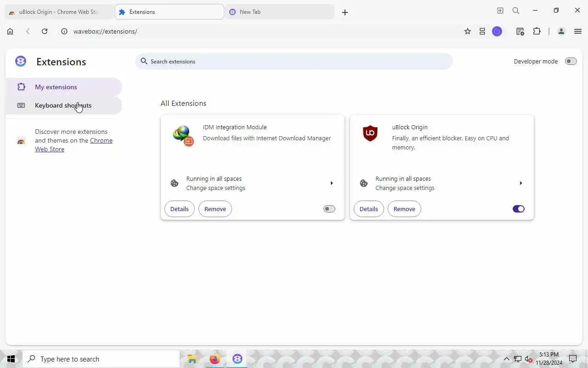Expand uBlock Origin space settings arrow
Viewport: 588px width, 368px height.
tap(521, 183)
